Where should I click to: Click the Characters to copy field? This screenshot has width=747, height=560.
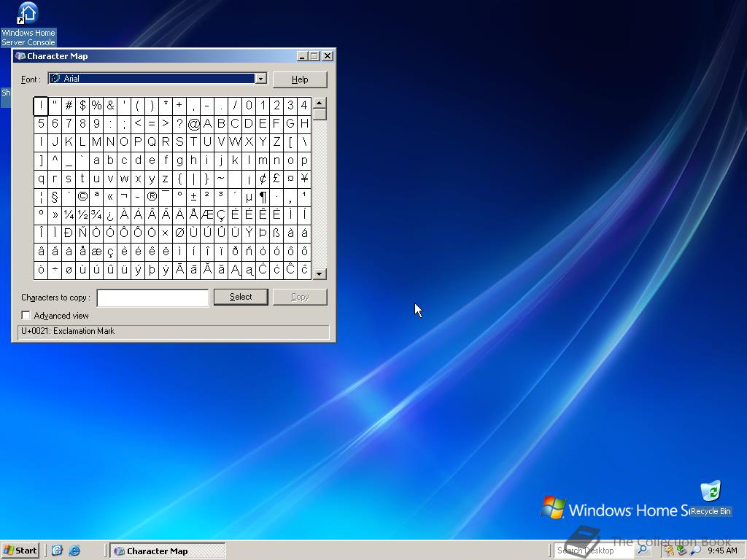click(152, 297)
